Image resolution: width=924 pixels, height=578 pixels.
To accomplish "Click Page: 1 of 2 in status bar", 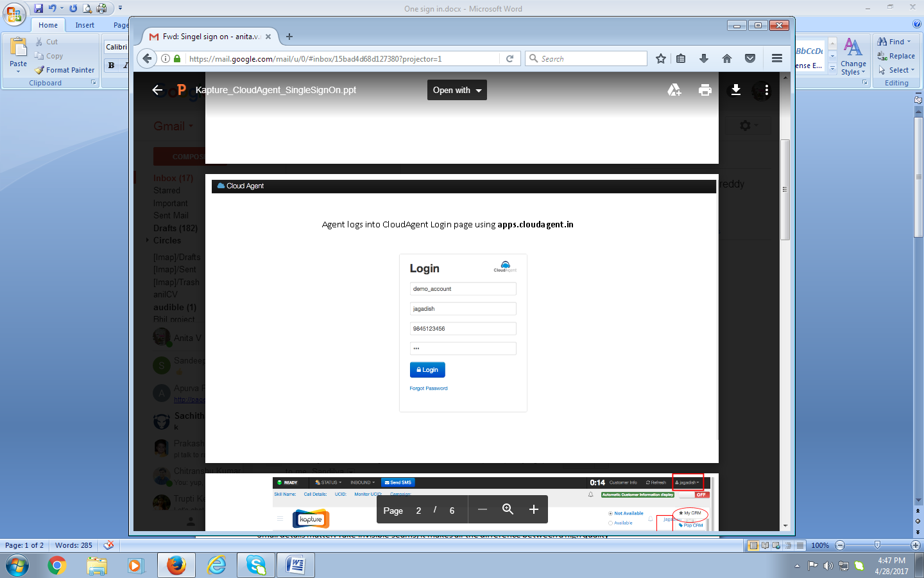I will 24,545.
